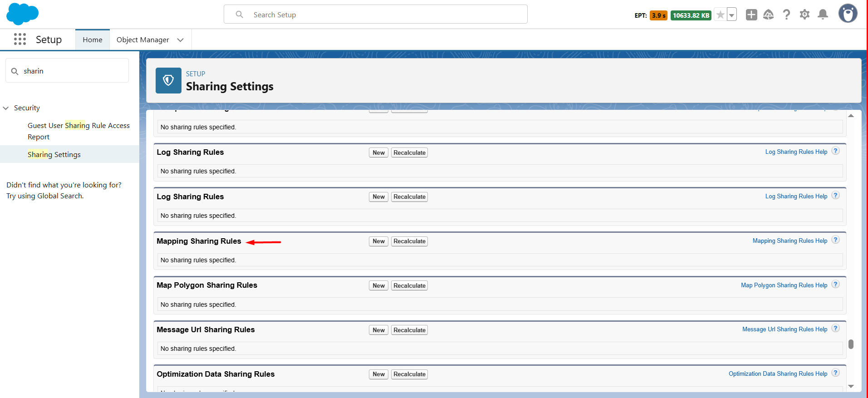Image resolution: width=868 pixels, height=398 pixels.
Task: Click New for Mapping Sharing Rules
Action: pos(378,241)
